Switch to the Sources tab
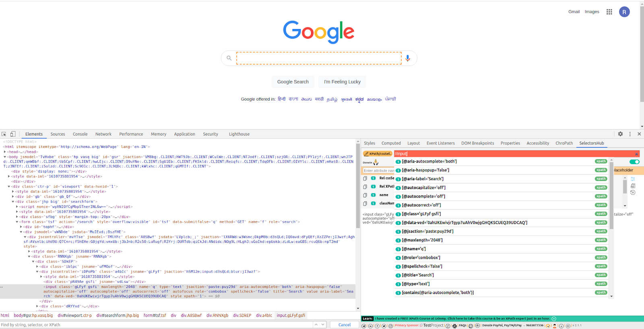 click(58, 134)
